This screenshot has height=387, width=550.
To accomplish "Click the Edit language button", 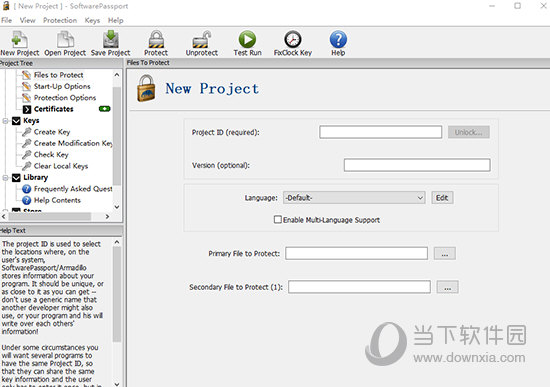I will (x=442, y=198).
